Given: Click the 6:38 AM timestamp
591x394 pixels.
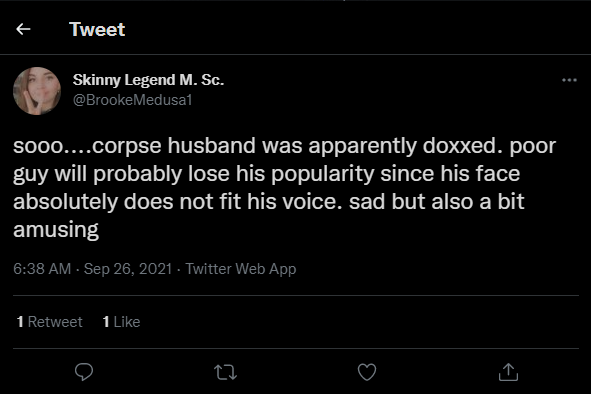Looking at the screenshot, I should click(x=42, y=269).
